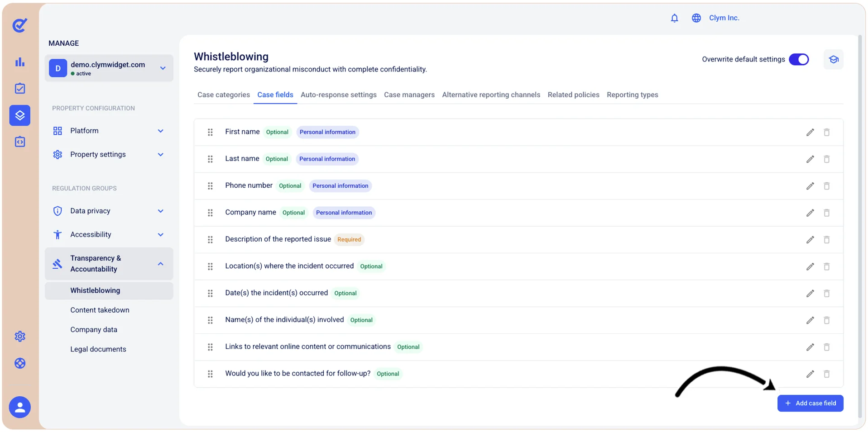Edit Links to relevant online content field
This screenshot has width=868, height=432.
(x=810, y=347)
